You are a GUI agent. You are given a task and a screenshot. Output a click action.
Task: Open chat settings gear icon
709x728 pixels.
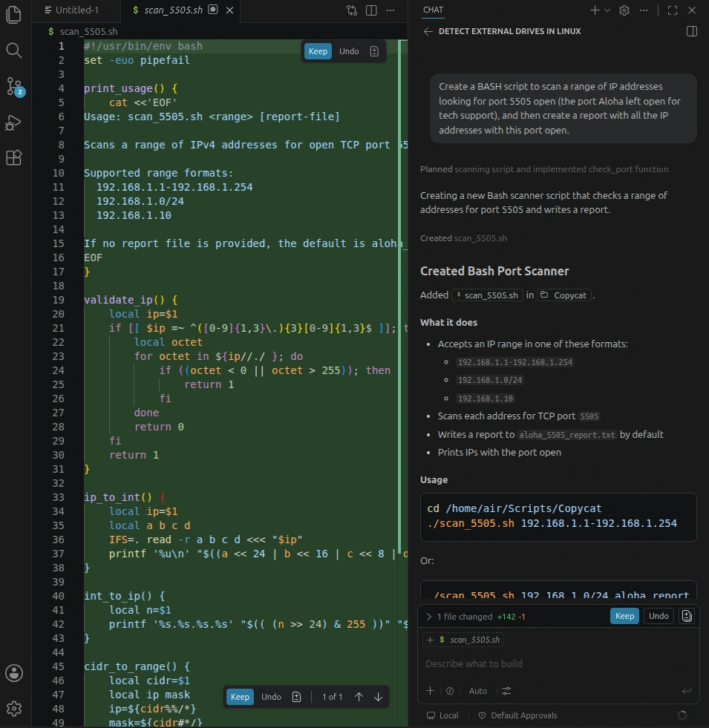624,10
